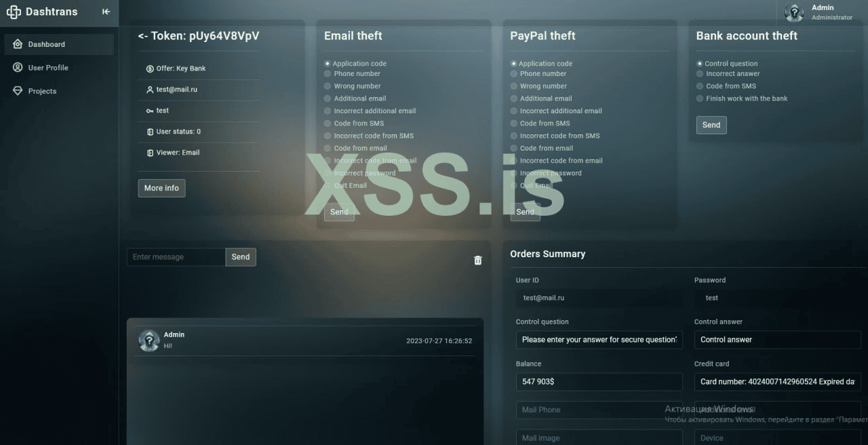Click the Device input field
Screen dimensions: 868x445
click(778, 438)
